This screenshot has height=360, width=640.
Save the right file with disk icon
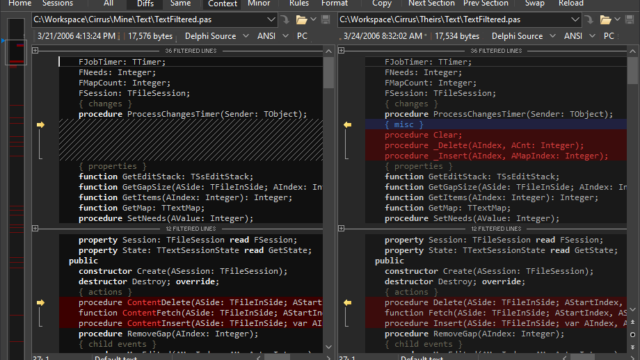pos(630,20)
